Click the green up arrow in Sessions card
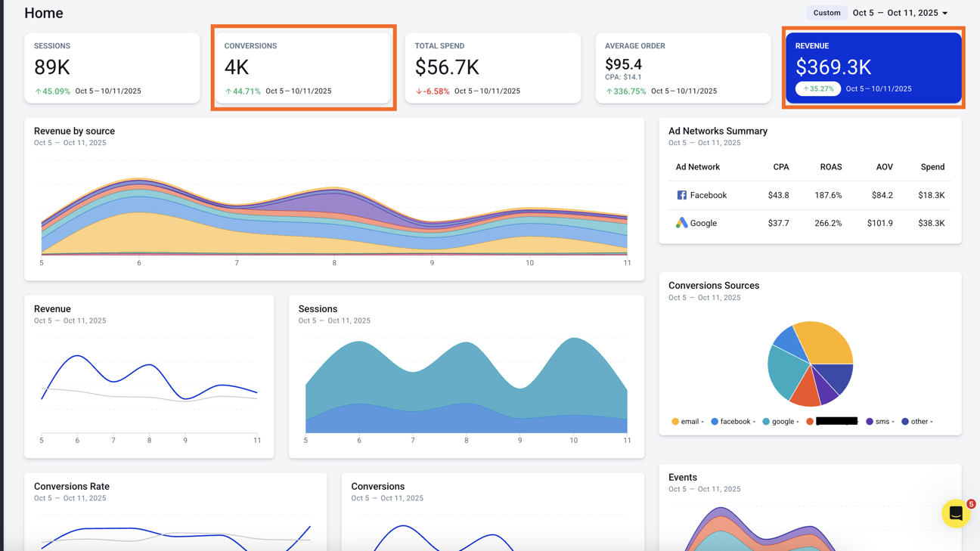The width and height of the screenshot is (980, 551). coord(38,91)
